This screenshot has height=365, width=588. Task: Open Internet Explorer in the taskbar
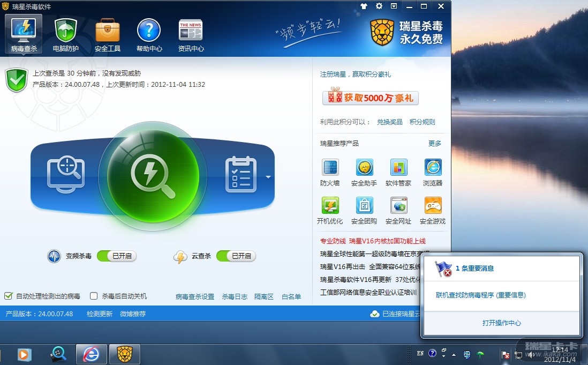(x=92, y=354)
